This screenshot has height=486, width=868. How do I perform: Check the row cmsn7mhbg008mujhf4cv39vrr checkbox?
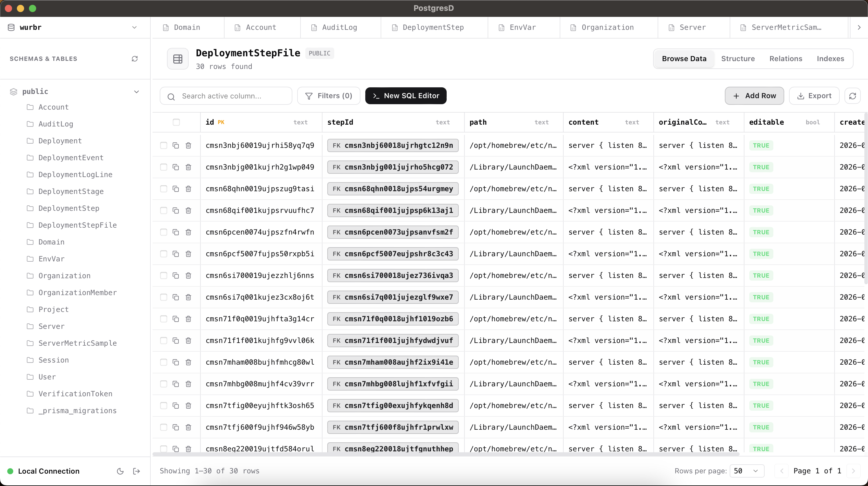[163, 384]
